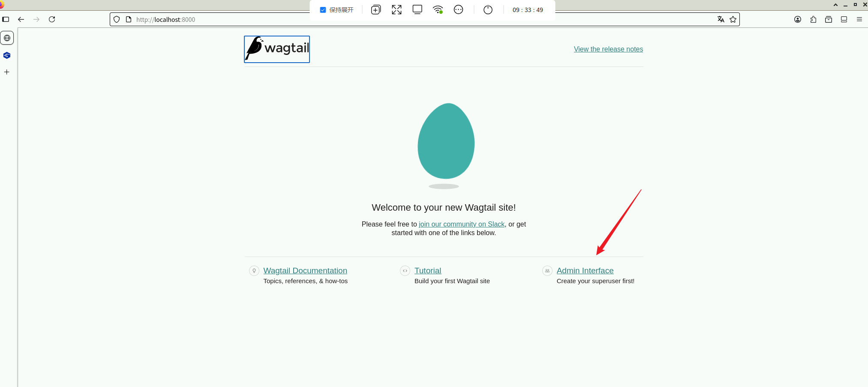Open the release notes link
This screenshot has width=868, height=387.
pyautogui.click(x=608, y=49)
